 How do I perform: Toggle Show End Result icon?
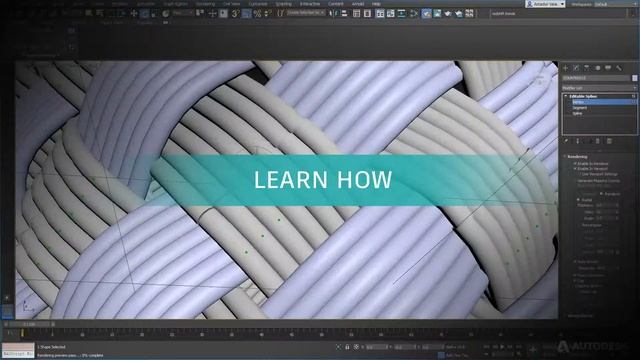578,141
